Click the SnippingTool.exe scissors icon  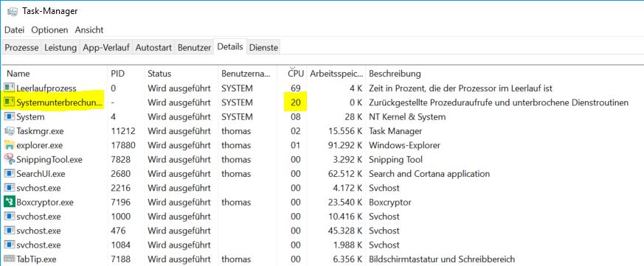point(9,159)
